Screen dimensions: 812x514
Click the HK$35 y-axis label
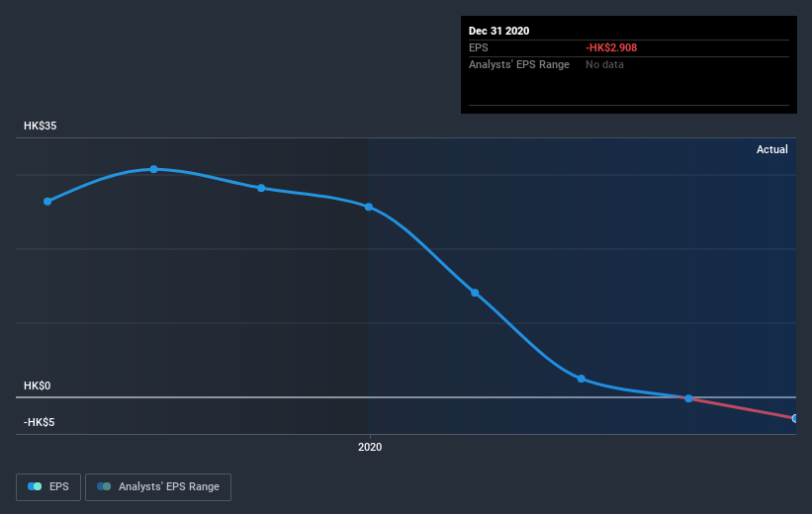[x=40, y=126]
